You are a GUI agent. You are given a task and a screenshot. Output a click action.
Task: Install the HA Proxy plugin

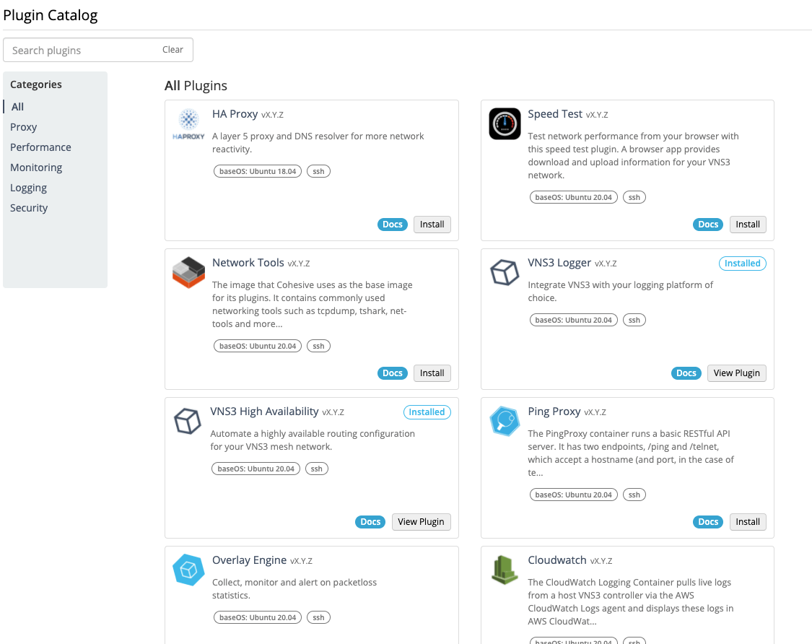point(432,225)
